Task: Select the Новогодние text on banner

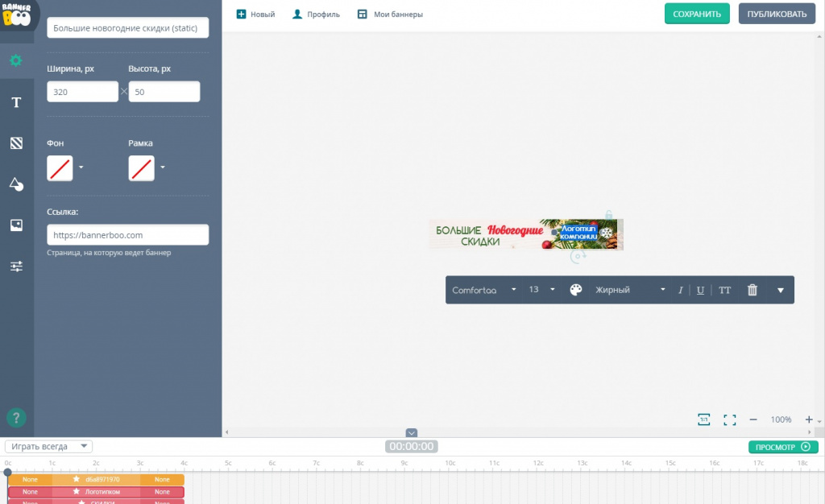Action: tap(515, 230)
